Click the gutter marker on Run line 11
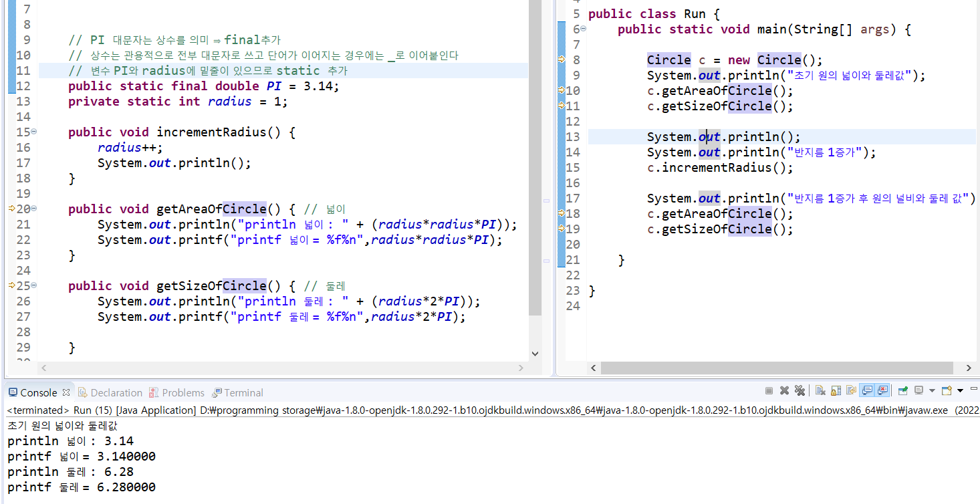Viewport: 980px width, 504px height. click(x=562, y=106)
